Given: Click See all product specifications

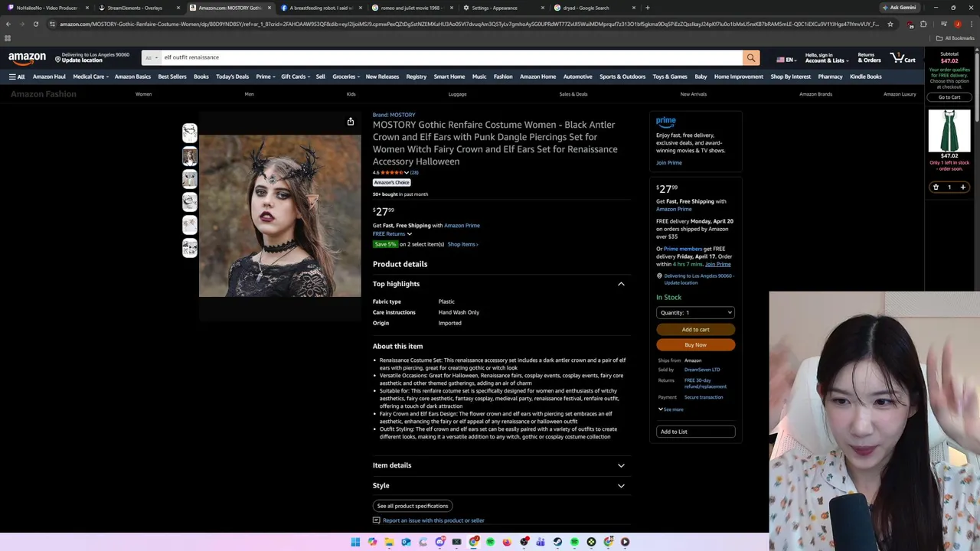Looking at the screenshot, I should coord(412,506).
